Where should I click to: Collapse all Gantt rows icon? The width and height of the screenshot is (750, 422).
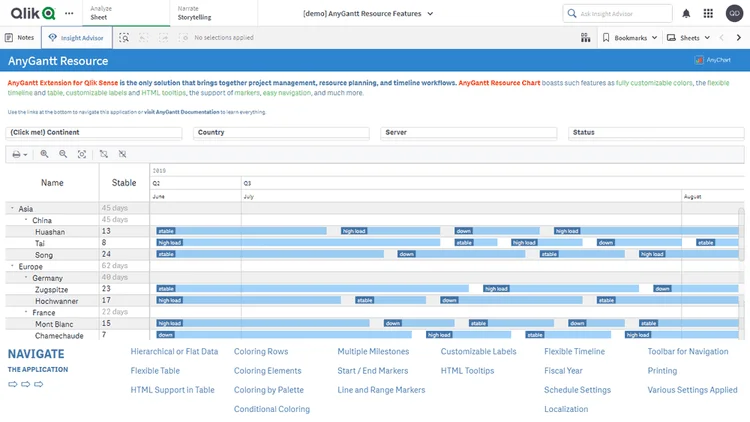point(122,154)
